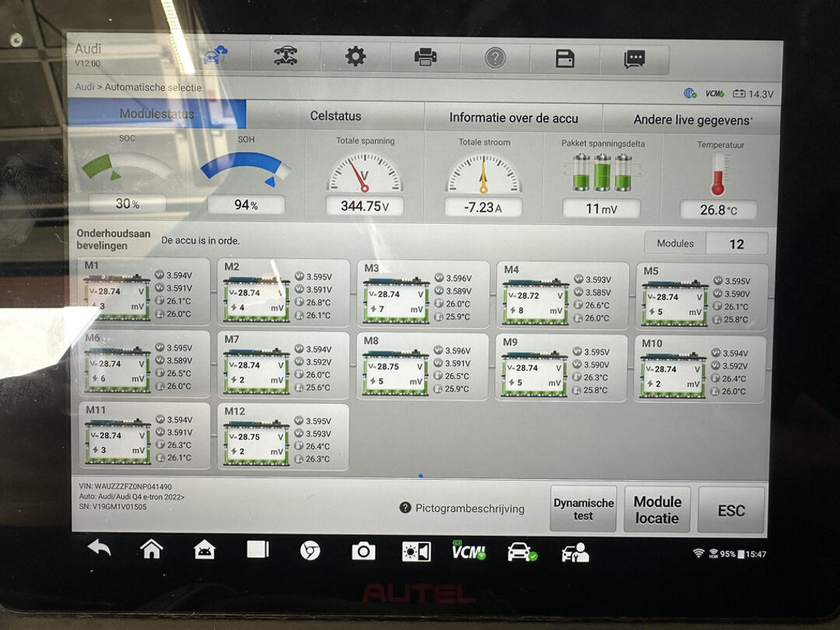Select module M2 card
The height and width of the screenshot is (630, 840).
[x=284, y=292]
